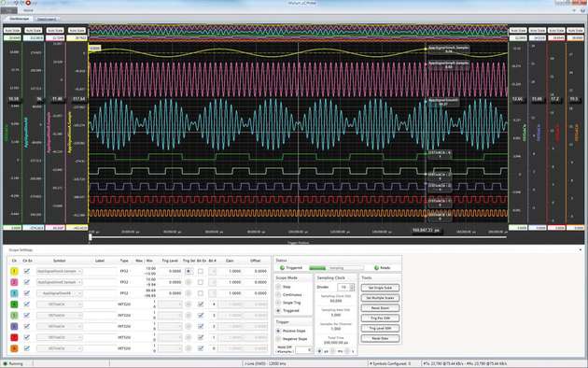Enable the Bit En checkbox for channel 1
588x368 pixels.
(x=201, y=271)
